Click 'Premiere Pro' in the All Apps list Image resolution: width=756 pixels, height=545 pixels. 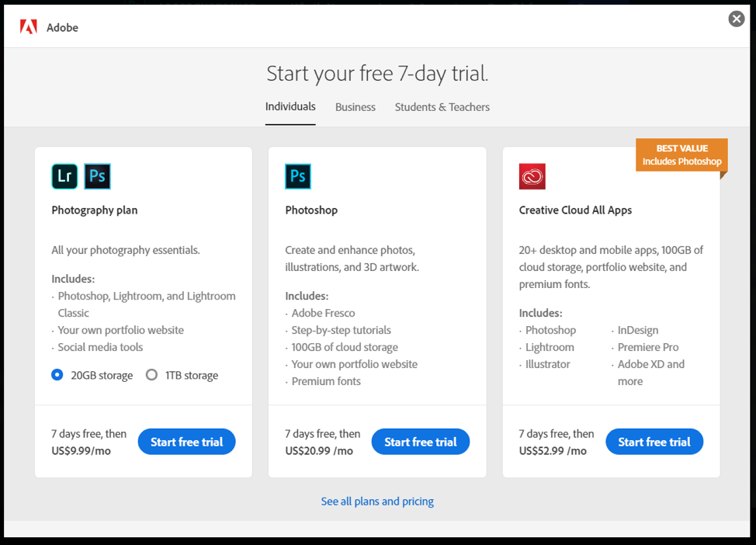click(x=648, y=347)
